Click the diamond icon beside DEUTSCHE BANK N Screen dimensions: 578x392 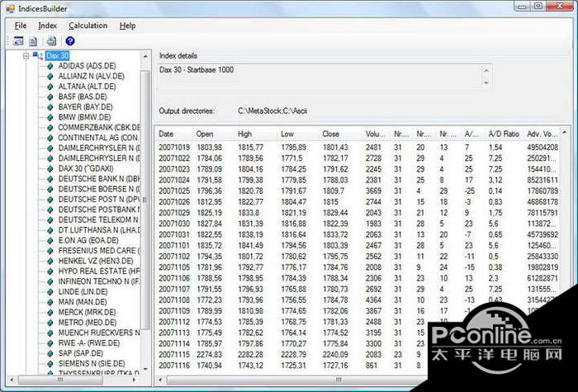(x=50, y=179)
